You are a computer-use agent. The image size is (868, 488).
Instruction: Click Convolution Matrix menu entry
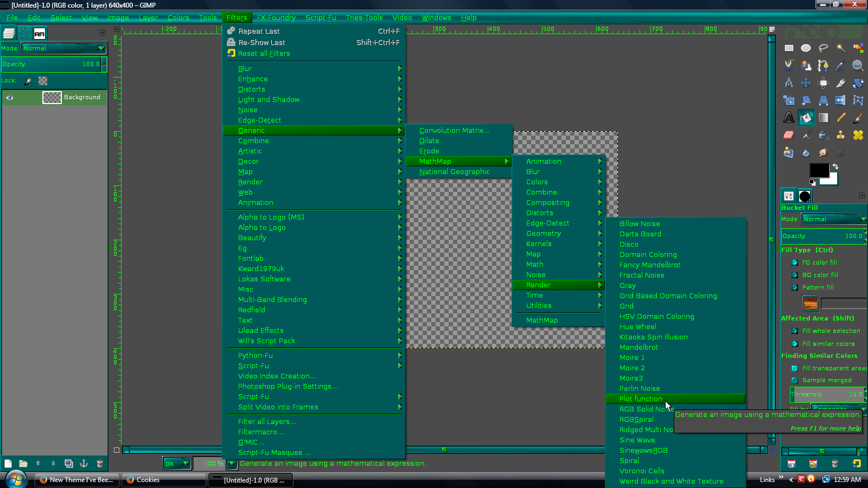coord(459,131)
